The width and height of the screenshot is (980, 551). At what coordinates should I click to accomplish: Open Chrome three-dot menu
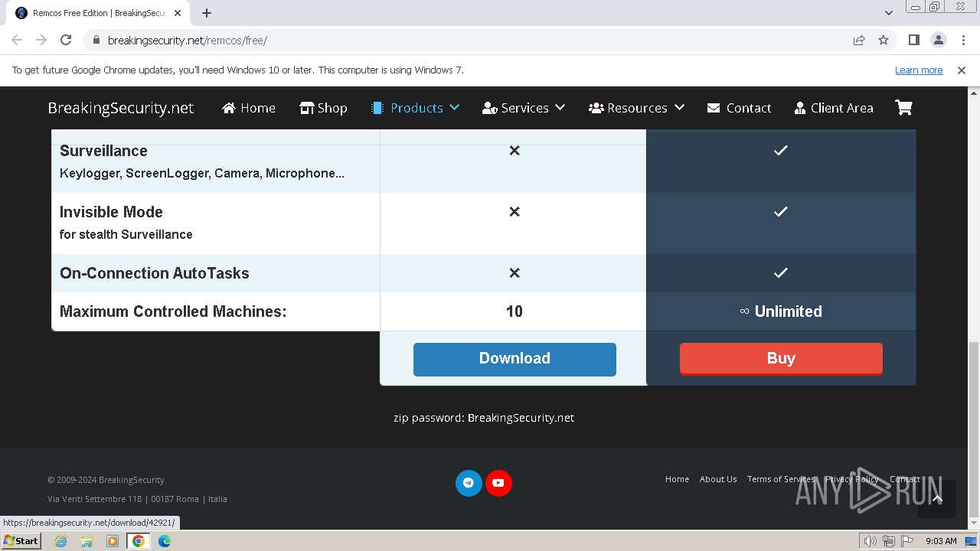click(x=962, y=40)
